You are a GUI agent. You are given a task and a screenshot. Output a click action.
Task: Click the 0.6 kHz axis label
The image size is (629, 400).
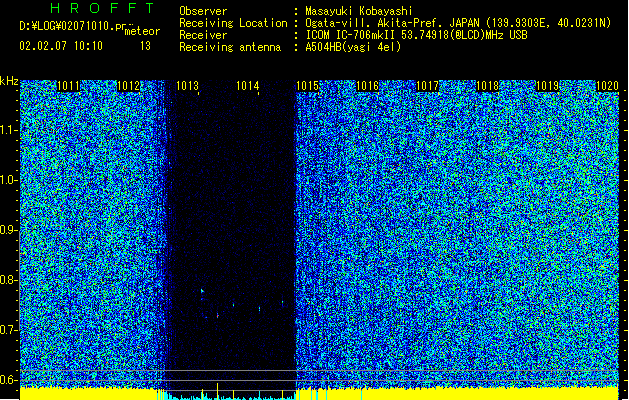tap(9, 380)
